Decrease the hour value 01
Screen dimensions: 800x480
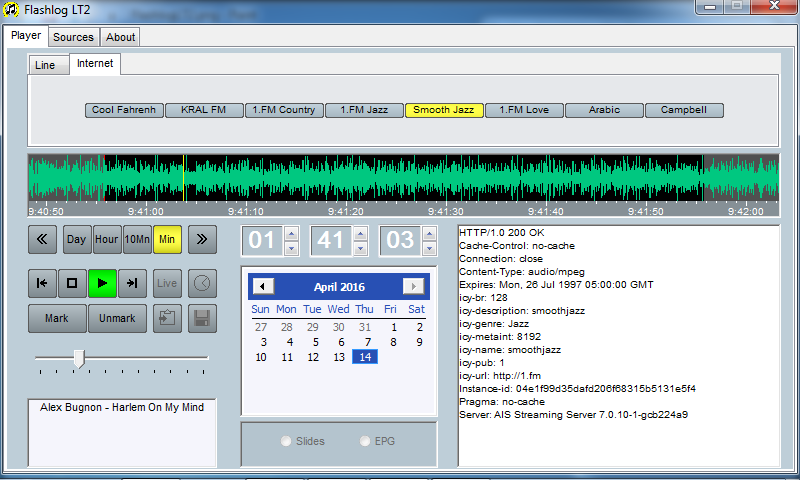coord(291,248)
